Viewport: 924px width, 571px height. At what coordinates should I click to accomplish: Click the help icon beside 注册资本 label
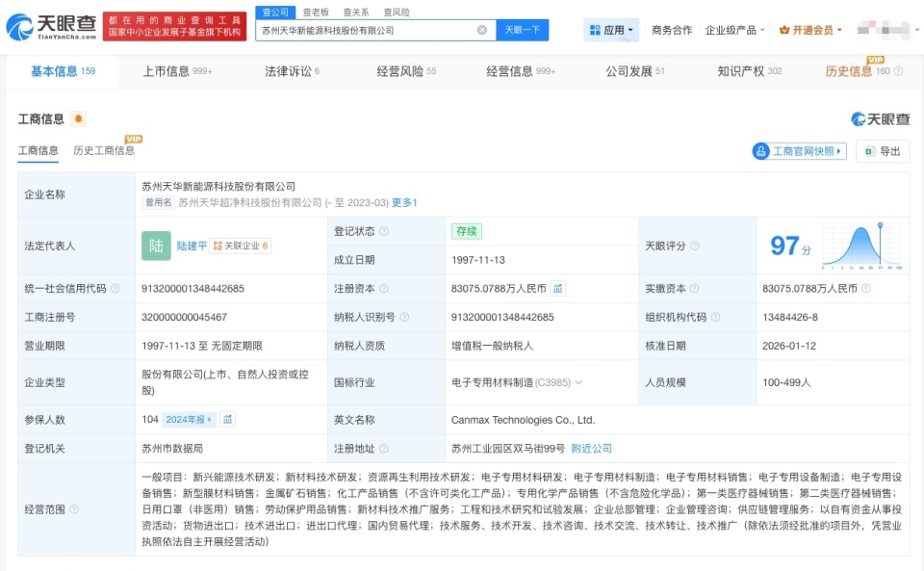pyautogui.click(x=384, y=289)
